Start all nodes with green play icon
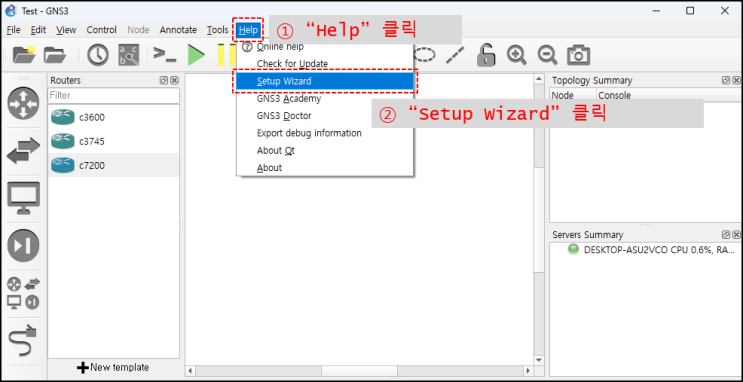This screenshot has height=382, width=743. 196,55
